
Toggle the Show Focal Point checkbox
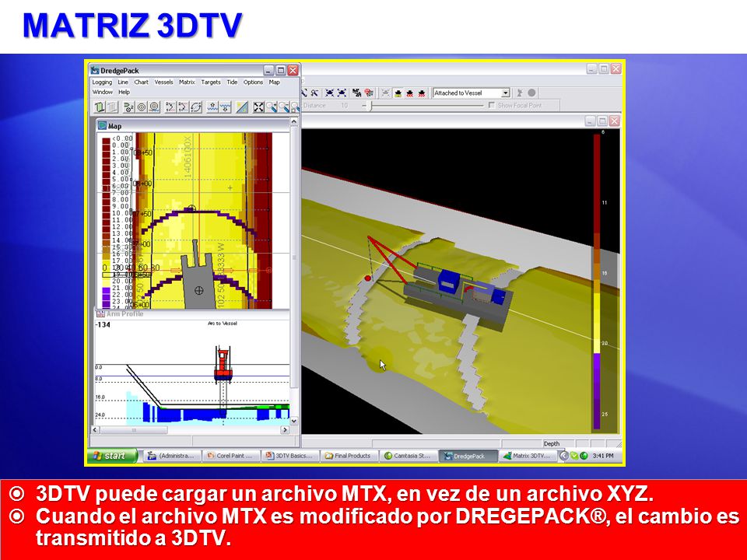pos(492,105)
